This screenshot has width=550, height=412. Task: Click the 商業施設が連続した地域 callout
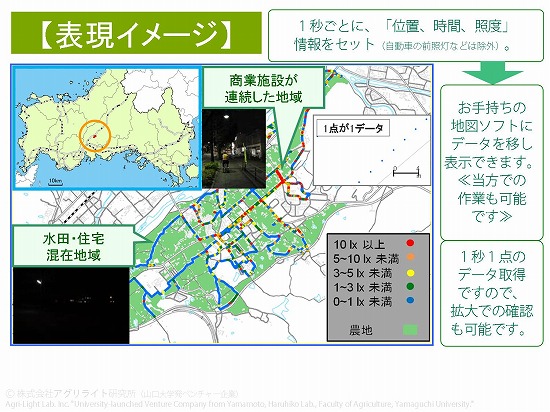click(x=263, y=88)
